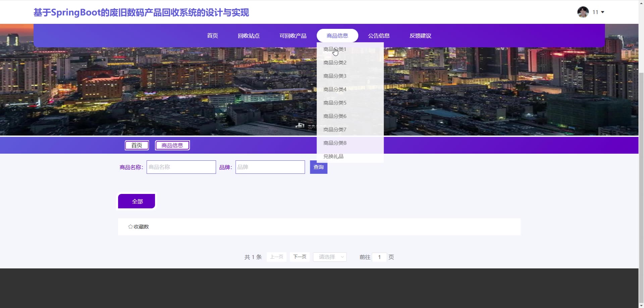Open the 公告信息 navigation item

point(379,36)
